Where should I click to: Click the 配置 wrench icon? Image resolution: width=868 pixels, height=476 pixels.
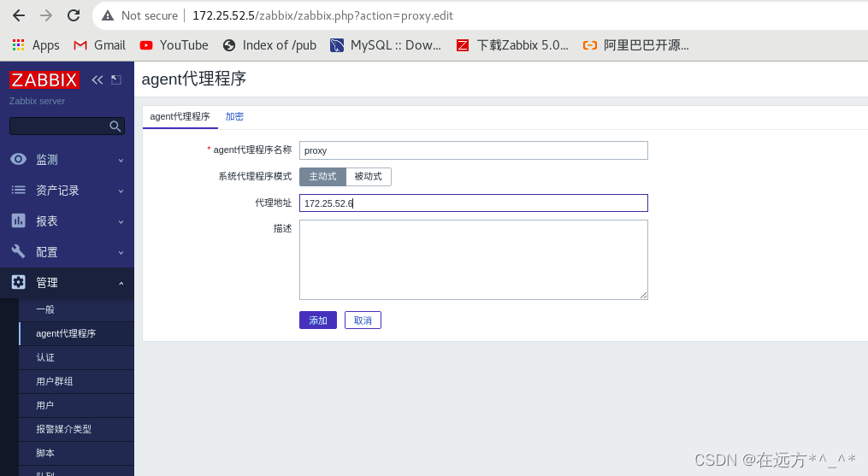tap(18, 252)
